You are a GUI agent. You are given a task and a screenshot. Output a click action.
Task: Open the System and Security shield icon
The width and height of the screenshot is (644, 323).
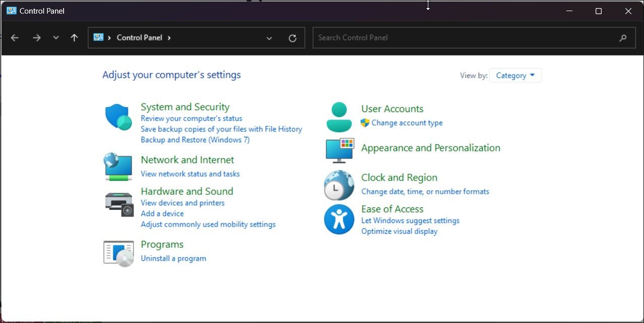118,117
